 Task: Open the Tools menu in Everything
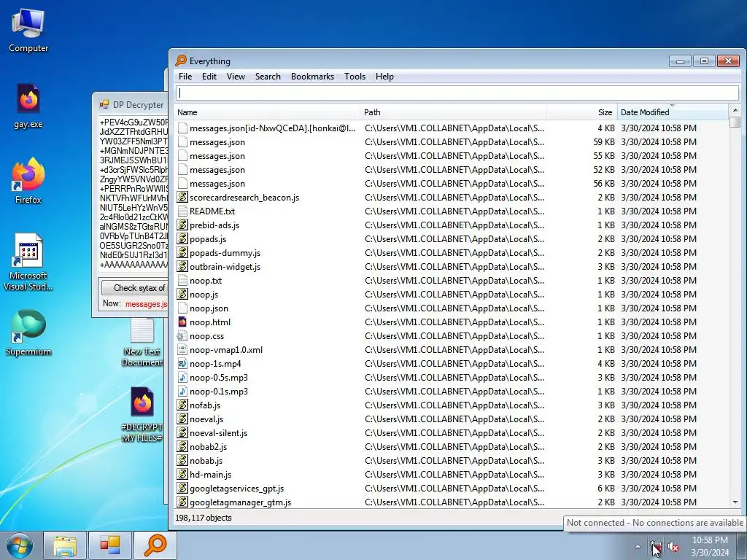tap(355, 76)
